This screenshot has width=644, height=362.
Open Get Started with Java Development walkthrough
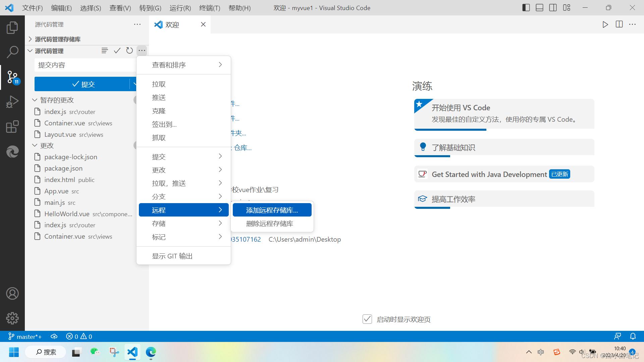pyautogui.click(x=504, y=174)
